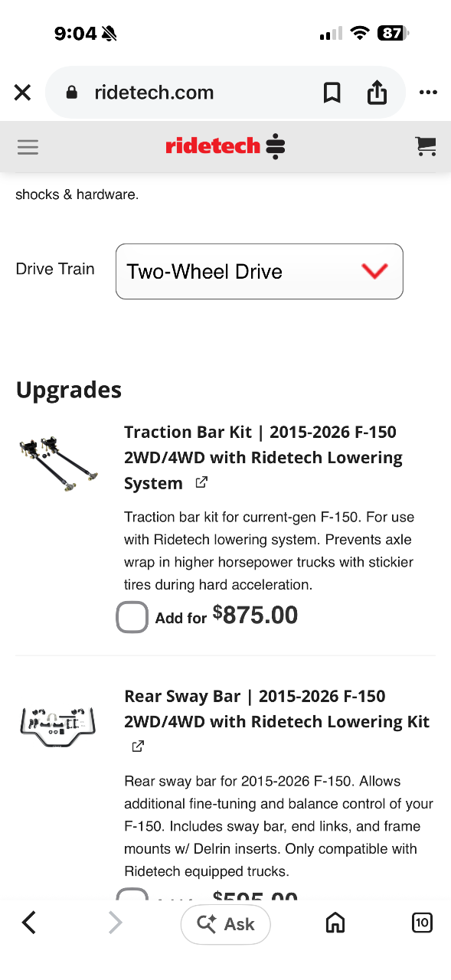The image size is (451, 980).
Task: Close the browser page with X
Action: point(22,93)
